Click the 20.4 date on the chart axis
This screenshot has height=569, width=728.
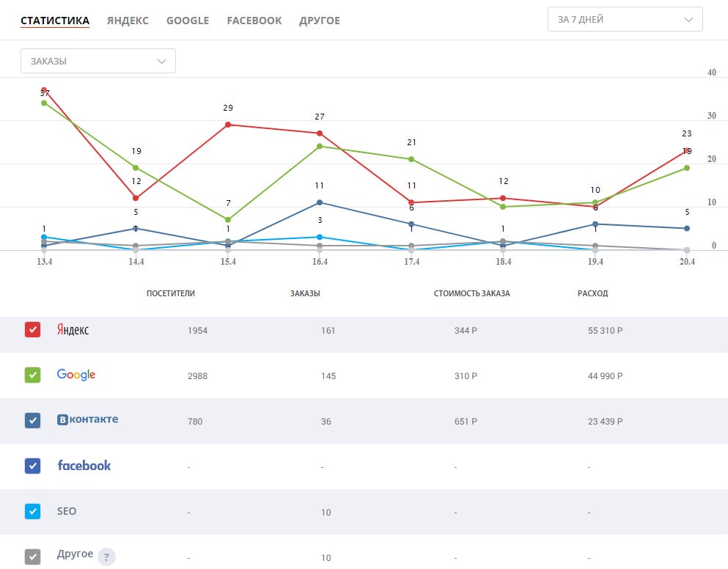click(x=687, y=262)
